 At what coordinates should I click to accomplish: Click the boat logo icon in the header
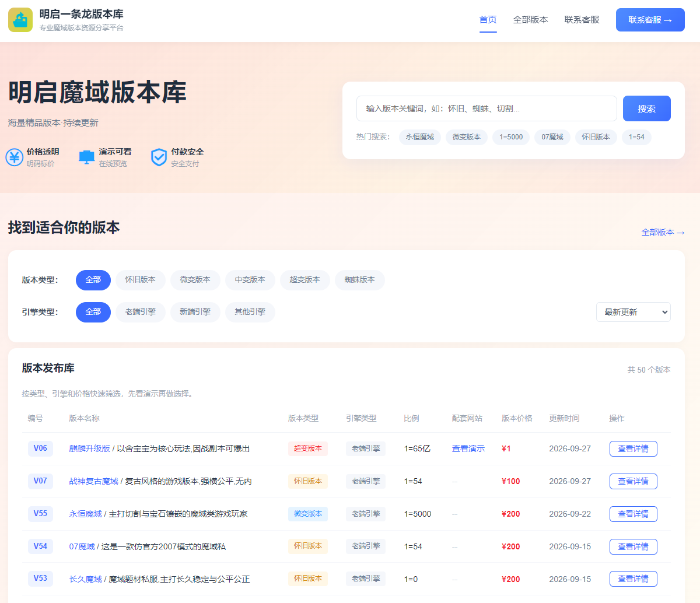[x=20, y=20]
